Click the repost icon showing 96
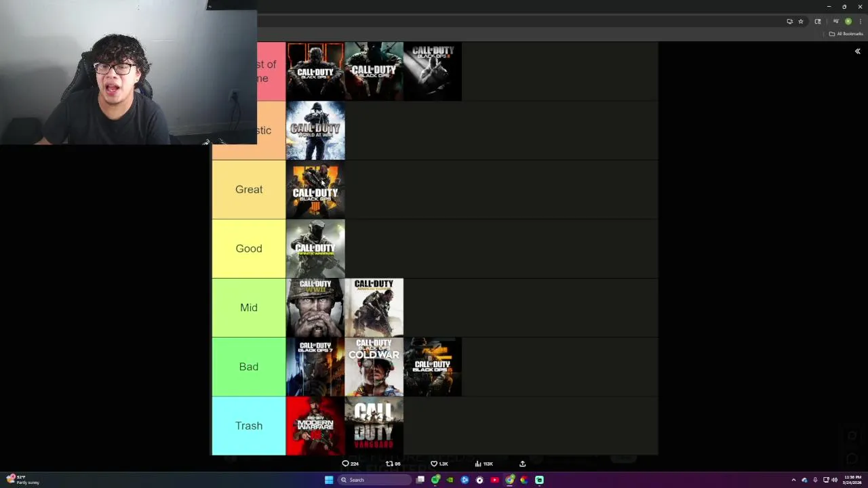The width and height of the screenshot is (868, 488). (x=389, y=464)
